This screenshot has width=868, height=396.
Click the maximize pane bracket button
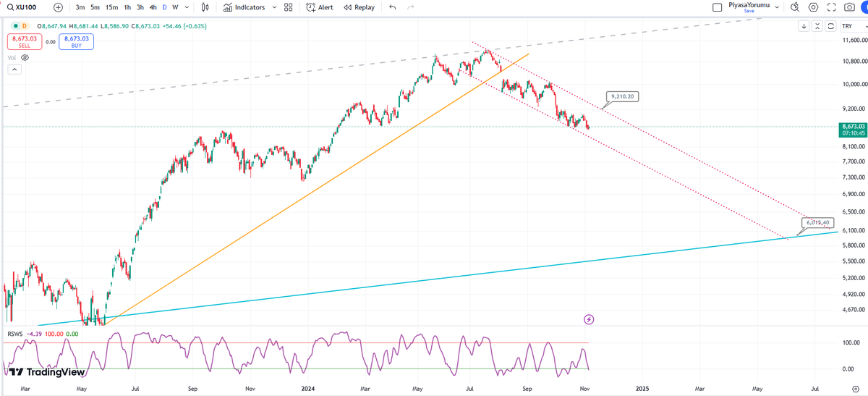tap(832, 27)
